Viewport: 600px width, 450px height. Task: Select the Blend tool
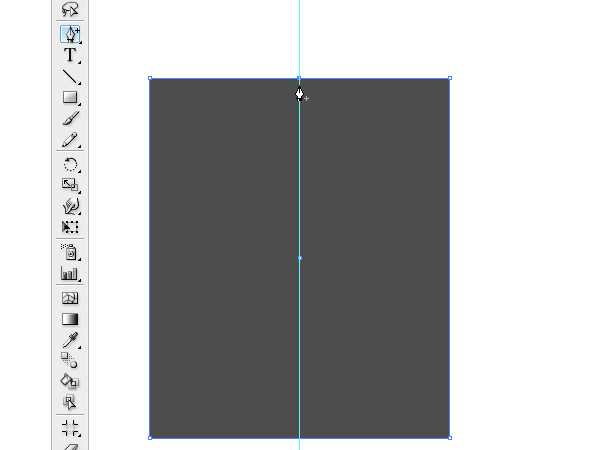click(69, 360)
